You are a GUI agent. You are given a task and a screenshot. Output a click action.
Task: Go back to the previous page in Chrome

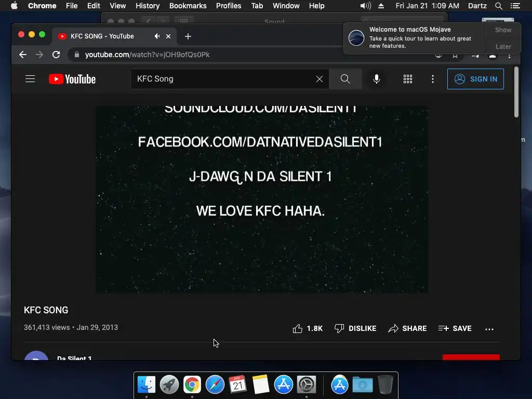pos(23,55)
